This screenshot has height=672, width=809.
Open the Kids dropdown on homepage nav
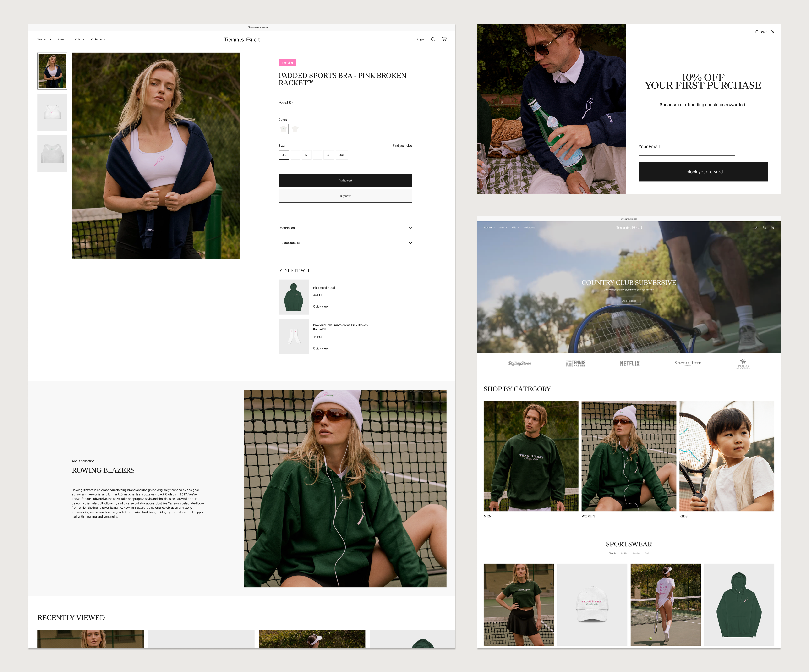pyautogui.click(x=515, y=227)
